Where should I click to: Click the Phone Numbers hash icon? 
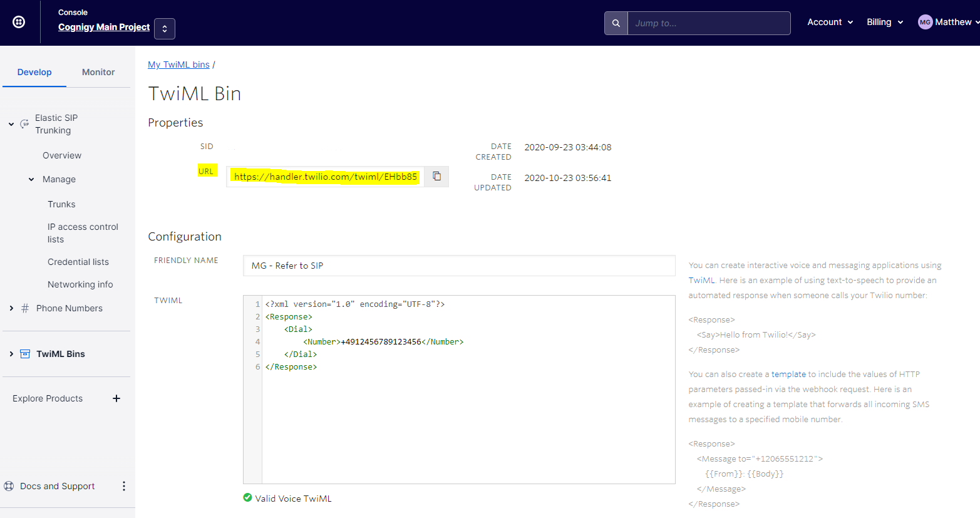[x=25, y=308]
